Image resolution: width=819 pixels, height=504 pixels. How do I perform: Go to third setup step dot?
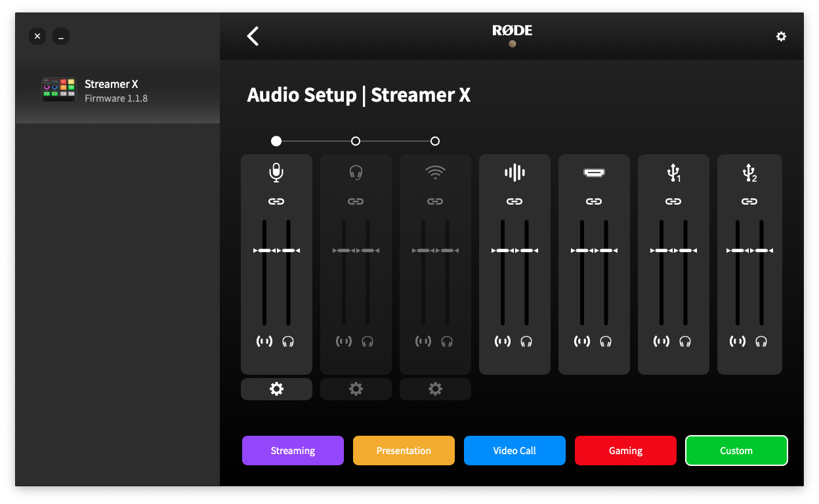click(x=435, y=141)
